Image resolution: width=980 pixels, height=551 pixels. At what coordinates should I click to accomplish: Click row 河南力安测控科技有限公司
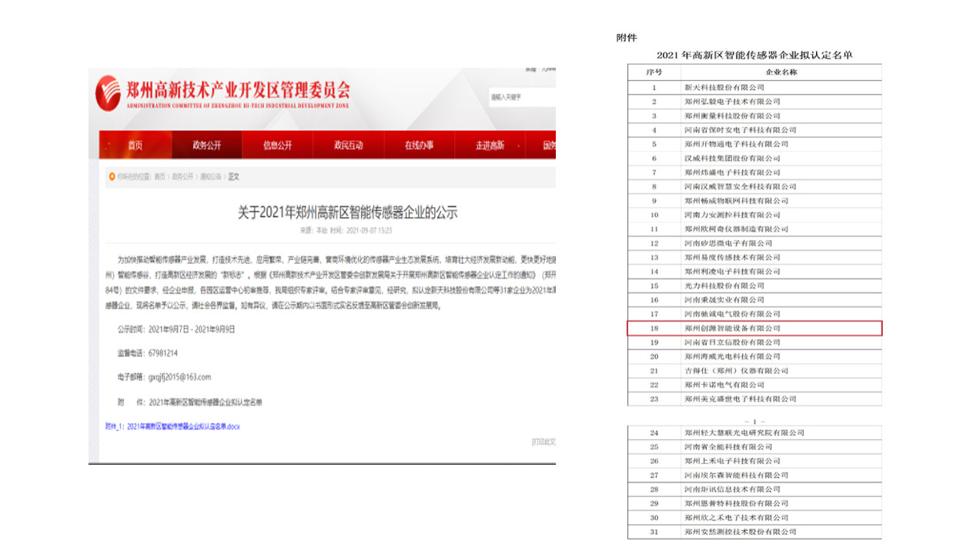click(x=754, y=215)
